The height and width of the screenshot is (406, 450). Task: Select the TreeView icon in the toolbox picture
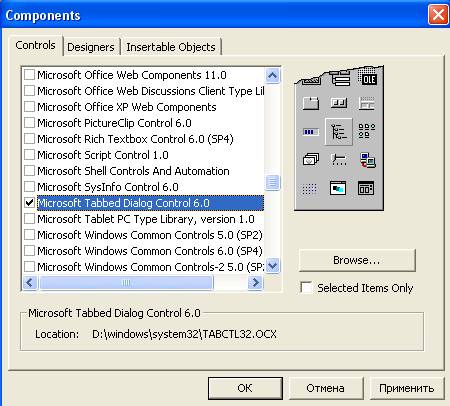click(339, 132)
